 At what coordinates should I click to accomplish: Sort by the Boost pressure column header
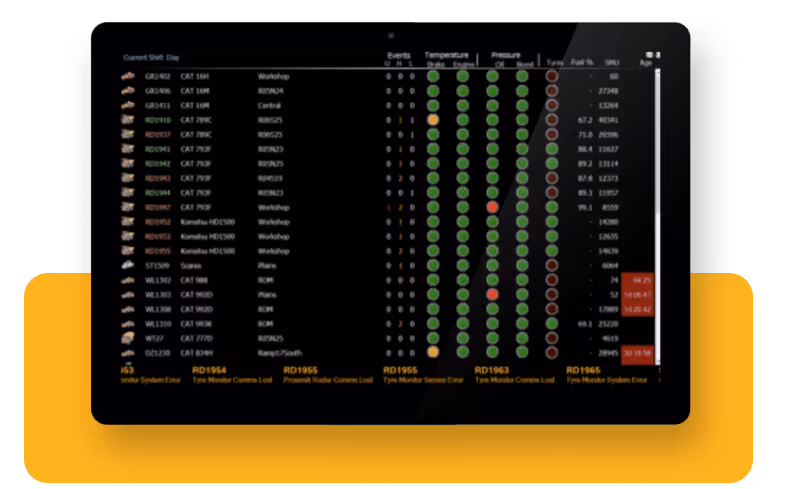click(525, 64)
